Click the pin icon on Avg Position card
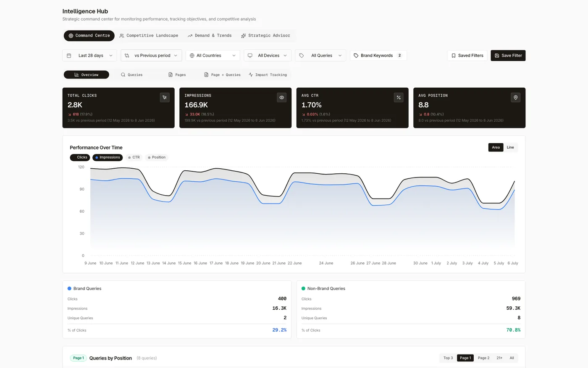This screenshot has height=368, width=588. point(516,97)
